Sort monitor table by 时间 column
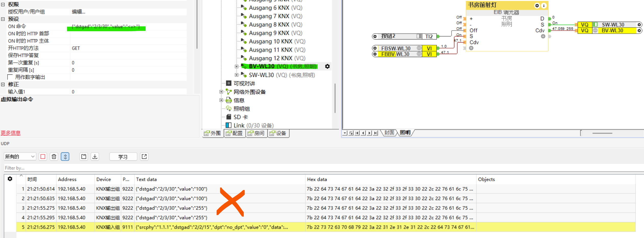The height and width of the screenshot is (238, 644). (41, 179)
